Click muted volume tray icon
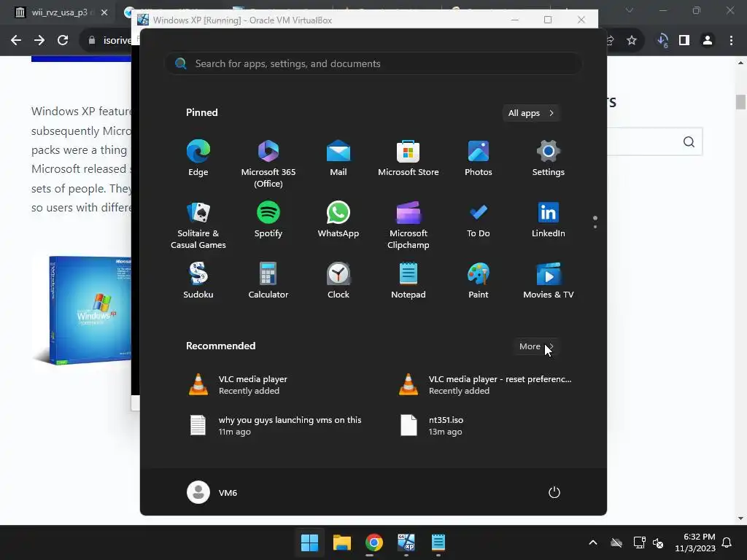Screen dimensions: 747x560 click(x=659, y=542)
